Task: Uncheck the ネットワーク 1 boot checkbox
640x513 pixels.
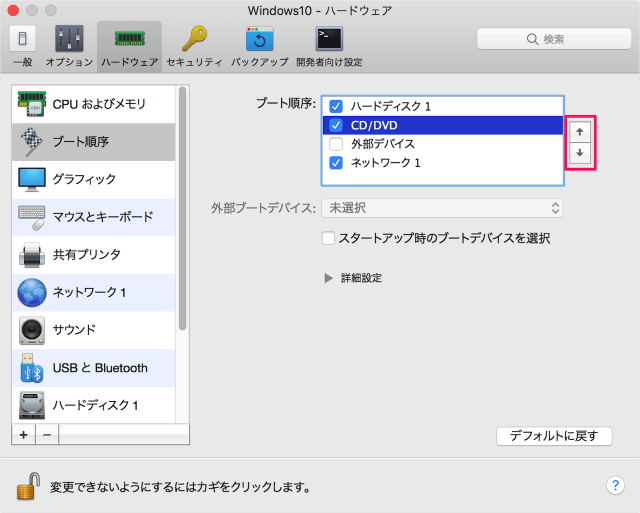Action: pyautogui.click(x=336, y=162)
